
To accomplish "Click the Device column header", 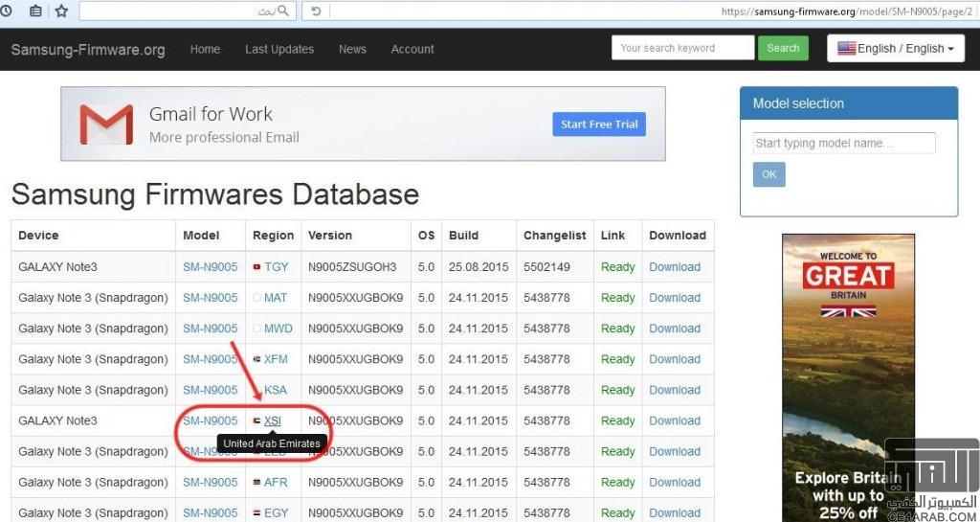I will [38, 235].
